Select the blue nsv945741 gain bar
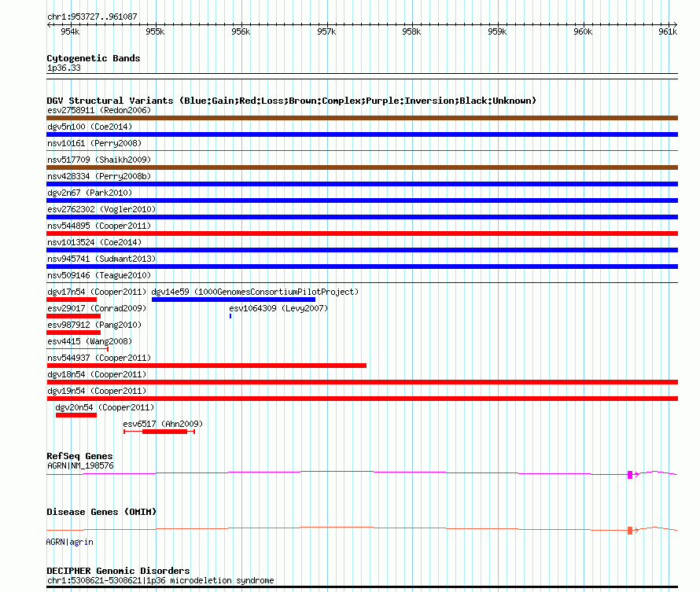Image resolution: width=700 pixels, height=592 pixels. [362, 267]
